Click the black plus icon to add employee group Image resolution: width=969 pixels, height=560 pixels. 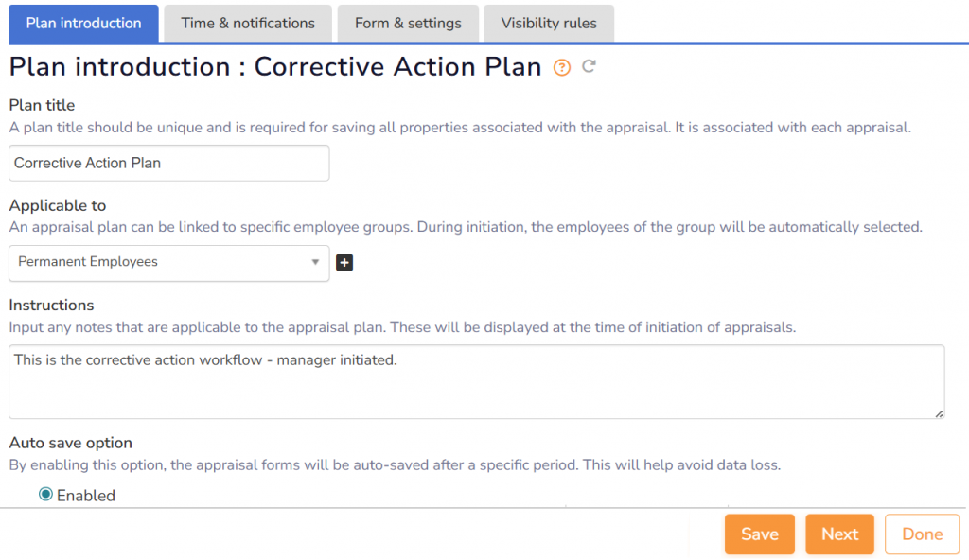[x=344, y=262]
